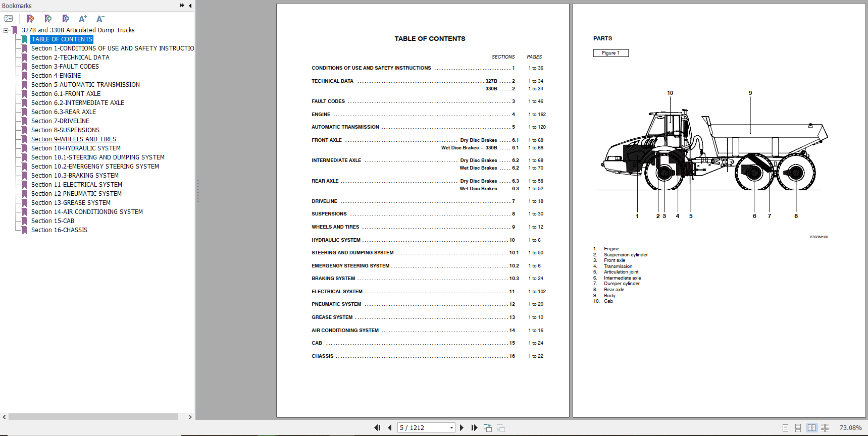Open Section 4-ENGINE bookmark
Screen dimensions: 868x436
coord(56,76)
